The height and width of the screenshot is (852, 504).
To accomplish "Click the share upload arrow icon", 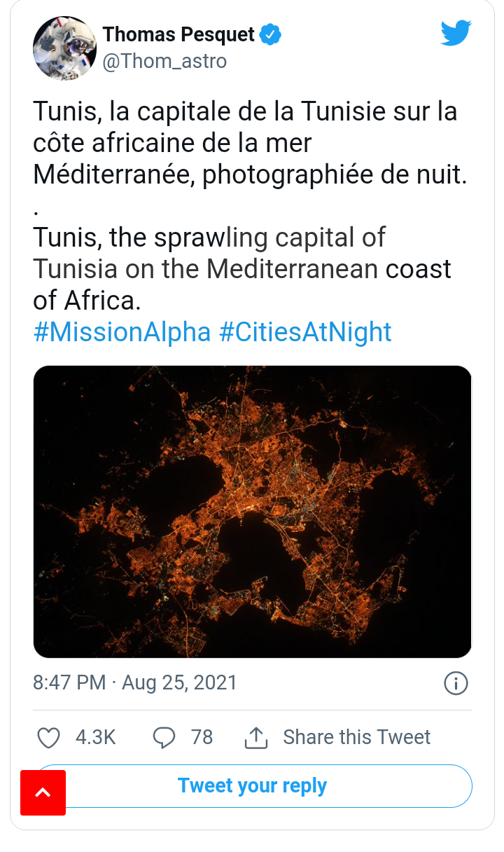I will point(256,737).
